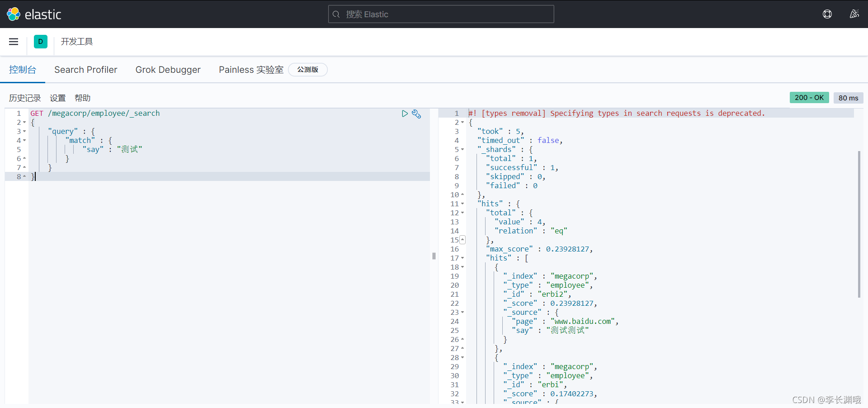
Task: Collapse response root fold at line 2
Action: tap(462, 123)
